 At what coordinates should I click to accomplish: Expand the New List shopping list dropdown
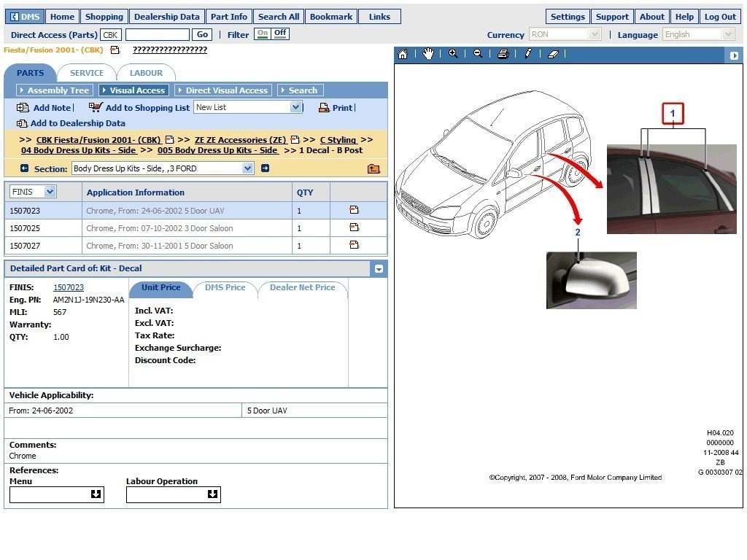(295, 107)
